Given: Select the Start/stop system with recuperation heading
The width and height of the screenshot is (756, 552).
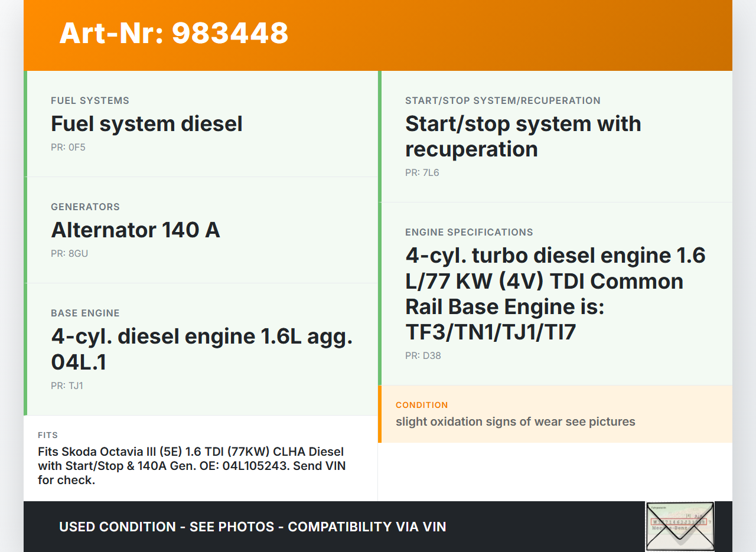Looking at the screenshot, I should pos(523,136).
